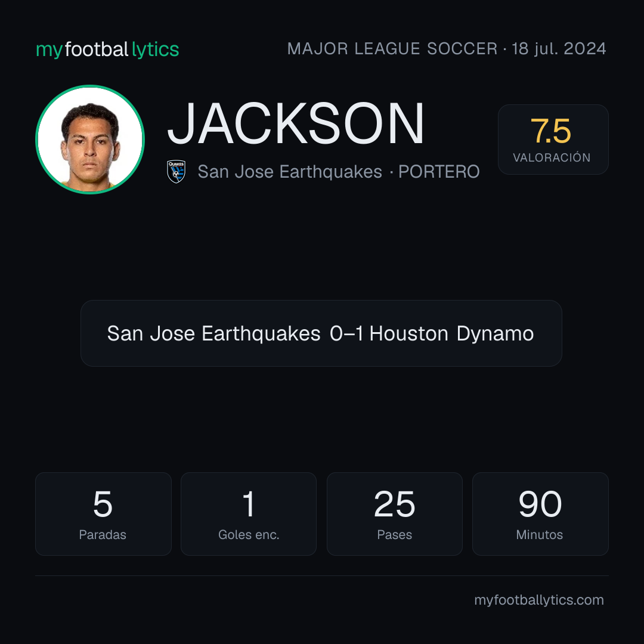Click the San Jose Earthquakes crest icon

point(176,171)
